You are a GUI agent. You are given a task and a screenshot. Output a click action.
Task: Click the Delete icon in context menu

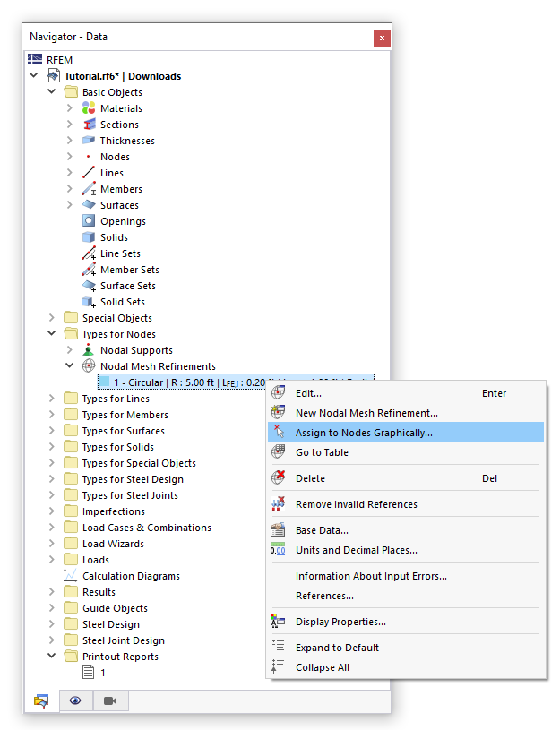point(278,477)
